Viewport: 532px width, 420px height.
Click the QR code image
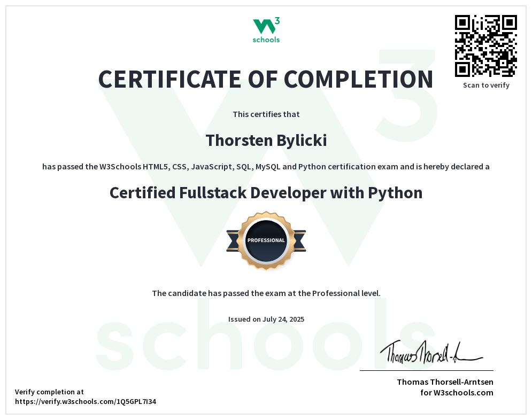tap(485, 46)
